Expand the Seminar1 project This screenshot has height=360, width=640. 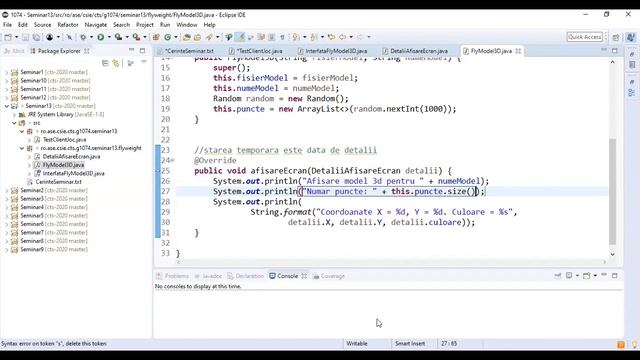pos(6,72)
